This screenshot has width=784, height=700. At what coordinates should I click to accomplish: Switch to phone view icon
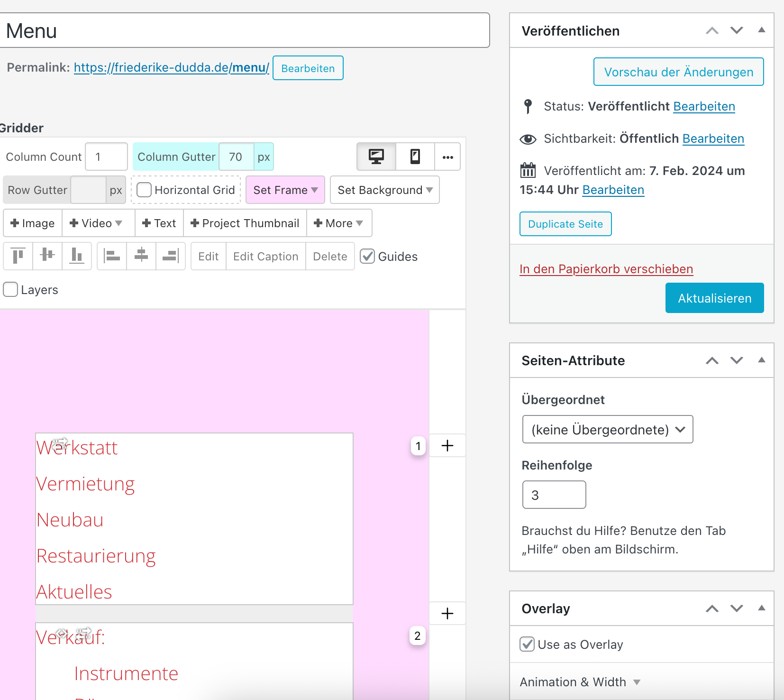(415, 157)
